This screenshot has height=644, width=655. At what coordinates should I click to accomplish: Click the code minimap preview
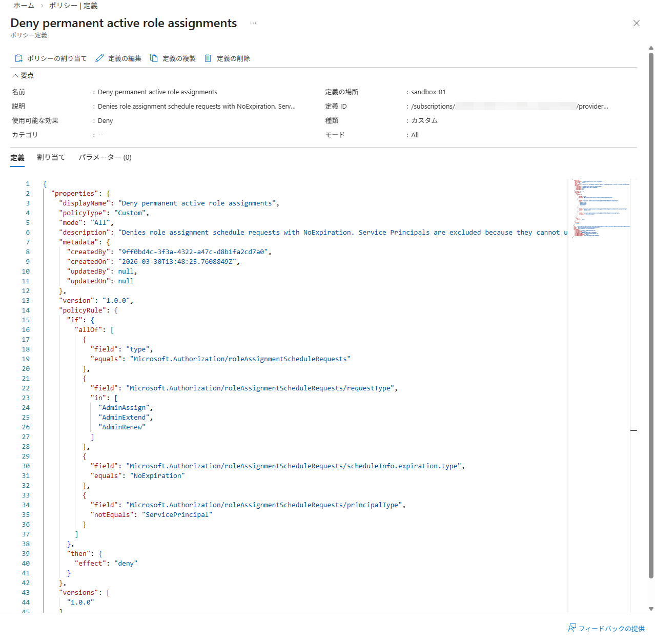[x=601, y=207]
